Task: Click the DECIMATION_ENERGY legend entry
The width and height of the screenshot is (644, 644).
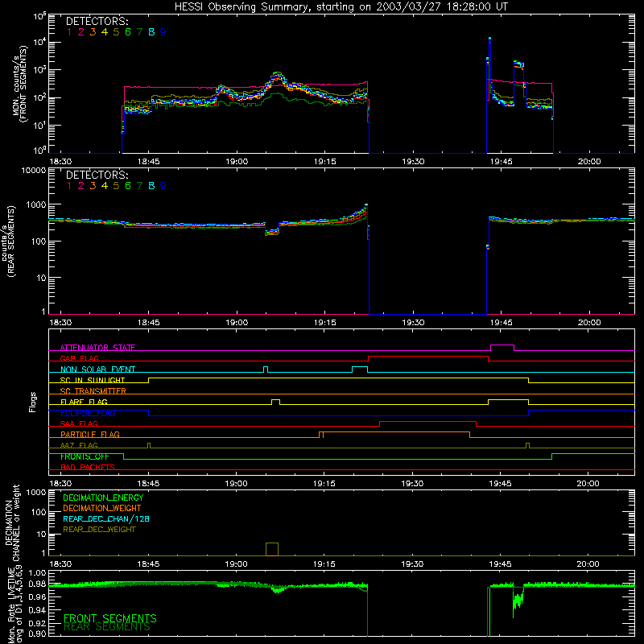Action: (x=103, y=497)
